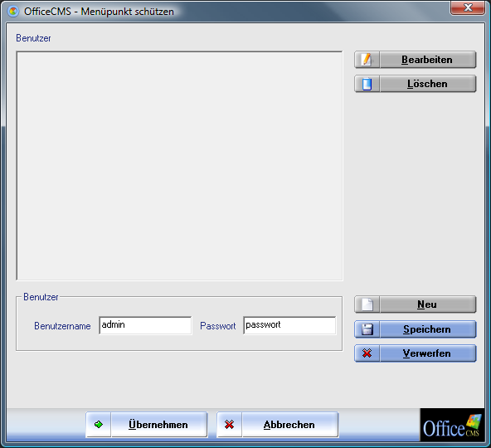Click the floppy disk icon beside Speichern
The height and width of the screenshot is (448, 491).
pos(367,329)
